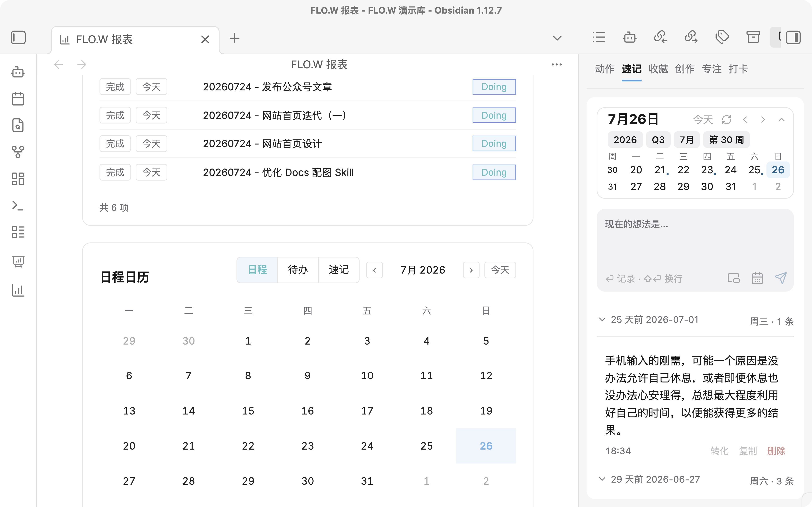Click Doing status of 发布公众号文章
This screenshot has width=812, height=507.
[x=494, y=87]
